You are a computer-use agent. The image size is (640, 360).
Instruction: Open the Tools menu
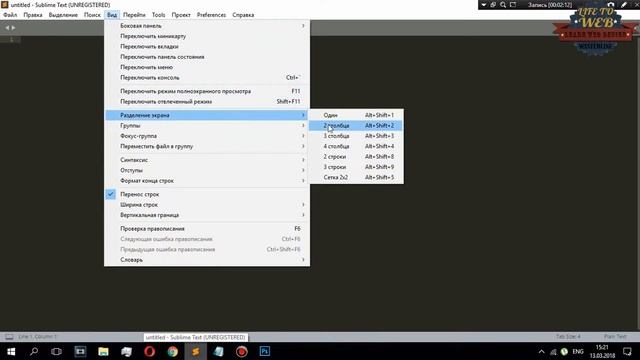coord(158,15)
